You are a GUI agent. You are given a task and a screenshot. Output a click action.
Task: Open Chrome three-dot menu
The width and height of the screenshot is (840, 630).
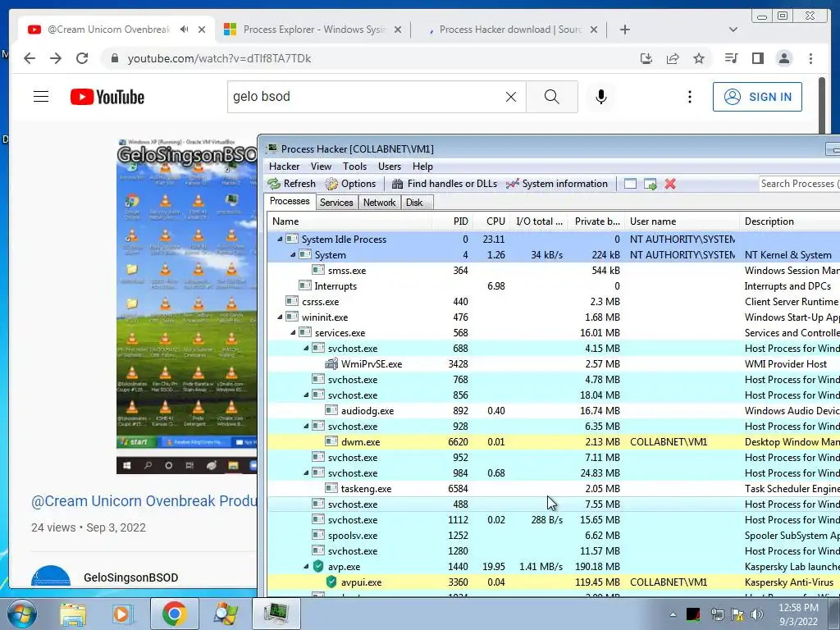tap(810, 58)
